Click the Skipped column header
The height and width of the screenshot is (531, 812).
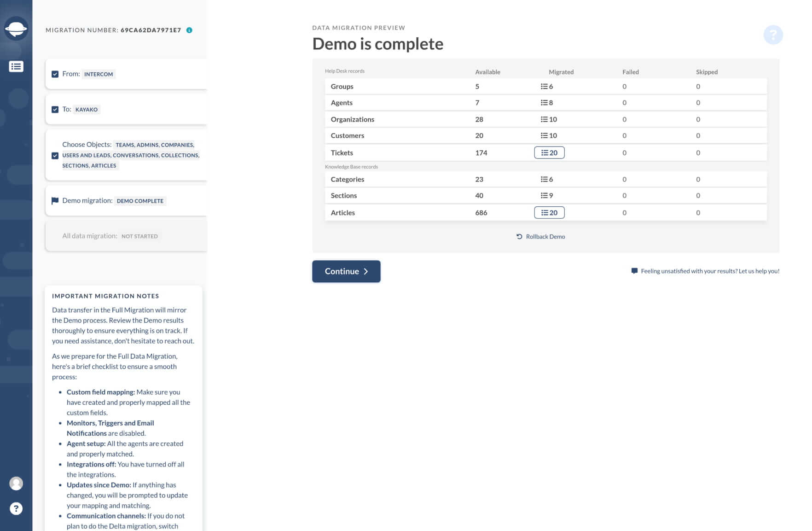click(x=707, y=72)
